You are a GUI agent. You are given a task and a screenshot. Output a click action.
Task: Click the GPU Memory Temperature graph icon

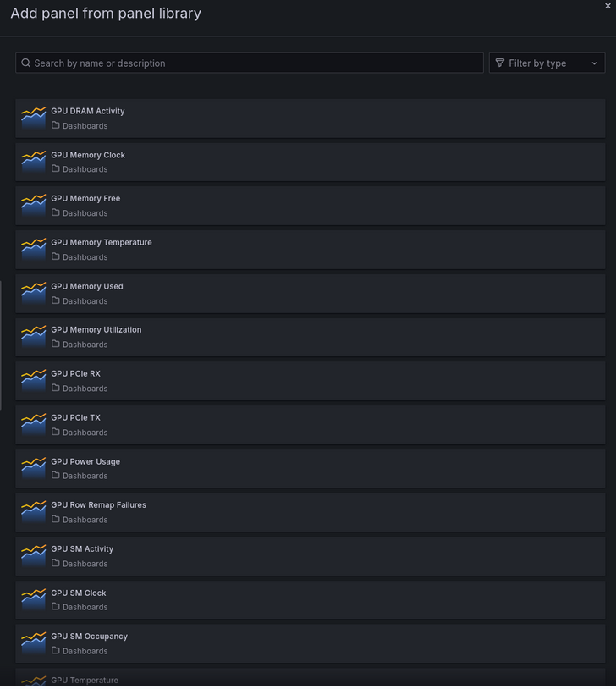[x=33, y=249]
